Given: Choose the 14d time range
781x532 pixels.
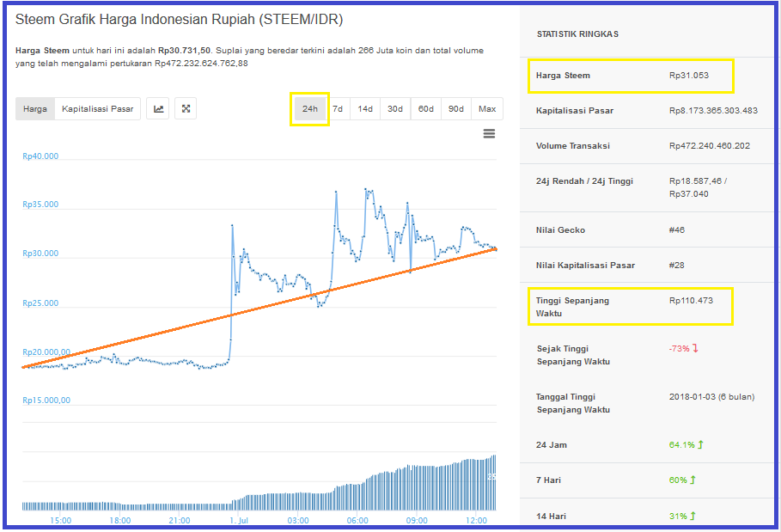Looking at the screenshot, I should click(365, 108).
